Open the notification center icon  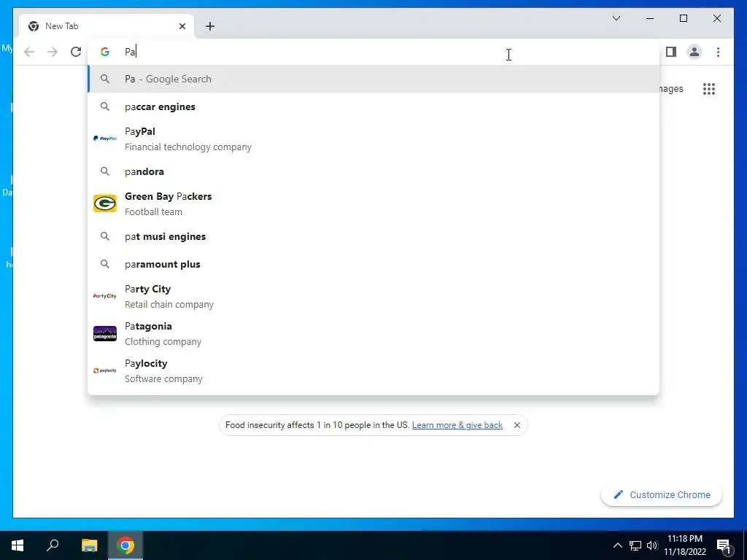(x=724, y=546)
